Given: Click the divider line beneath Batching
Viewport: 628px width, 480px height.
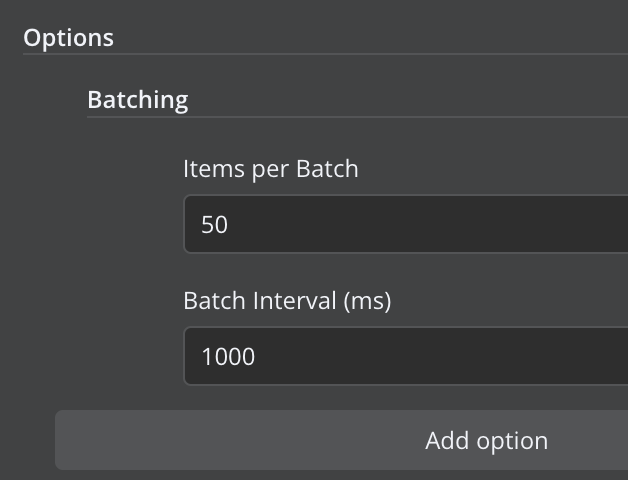Looking at the screenshot, I should coord(358,117).
